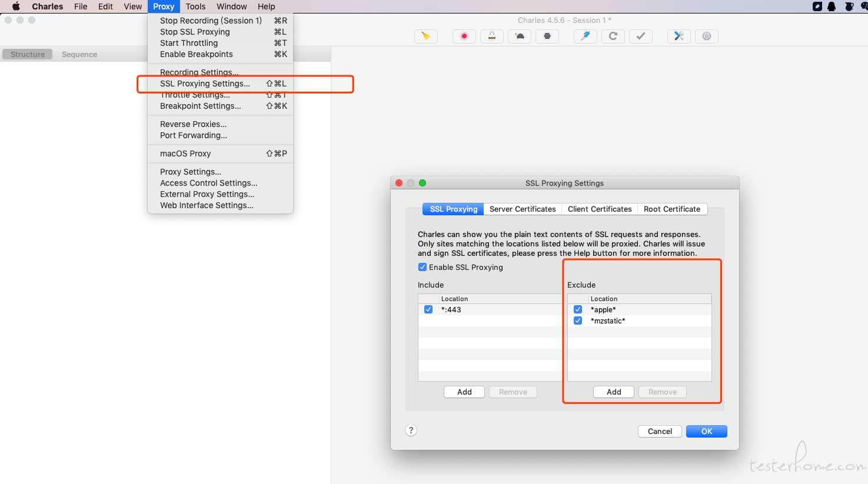Viewport: 868px width, 484px height.
Task: Click the red Record toolbar button
Action: coord(464,36)
